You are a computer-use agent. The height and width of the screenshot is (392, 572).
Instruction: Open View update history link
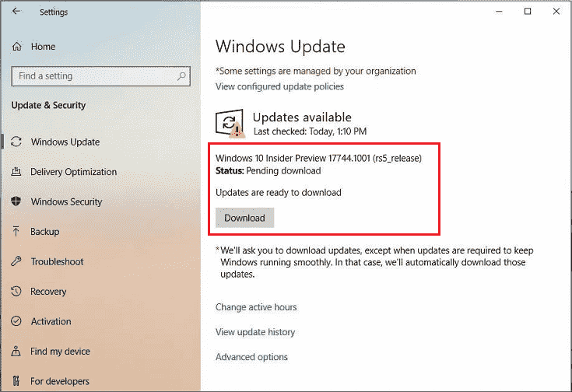[x=255, y=332]
